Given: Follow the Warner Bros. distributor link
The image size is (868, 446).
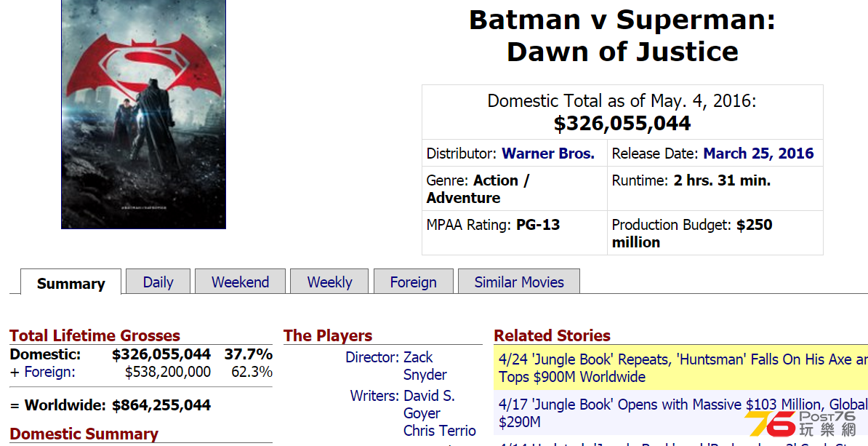Looking at the screenshot, I should [548, 154].
